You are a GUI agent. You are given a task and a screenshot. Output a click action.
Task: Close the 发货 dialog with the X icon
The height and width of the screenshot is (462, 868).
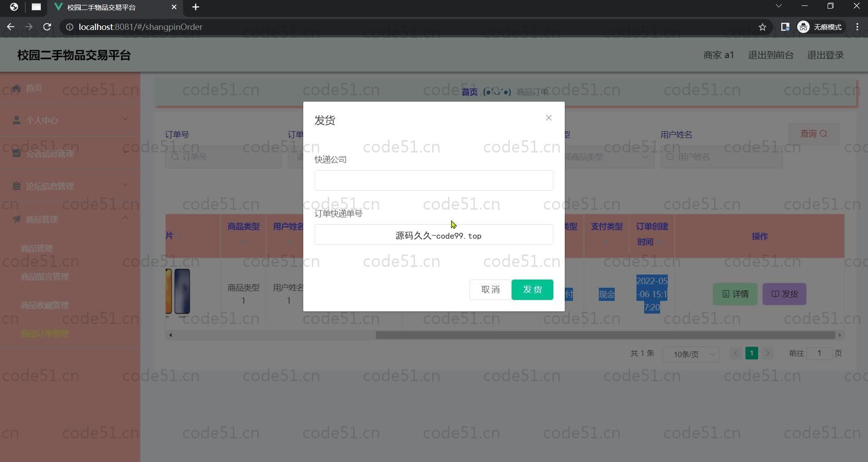(x=548, y=118)
